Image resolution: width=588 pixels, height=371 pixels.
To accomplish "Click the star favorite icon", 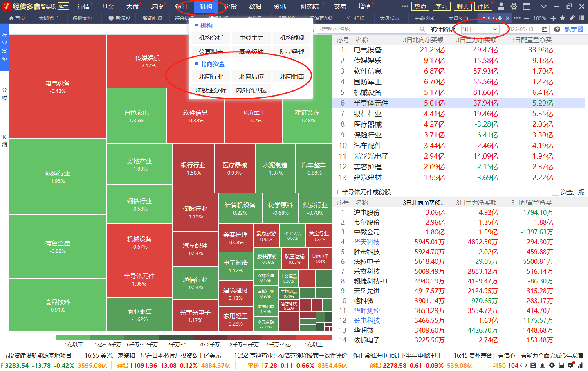I will tap(563, 18).
